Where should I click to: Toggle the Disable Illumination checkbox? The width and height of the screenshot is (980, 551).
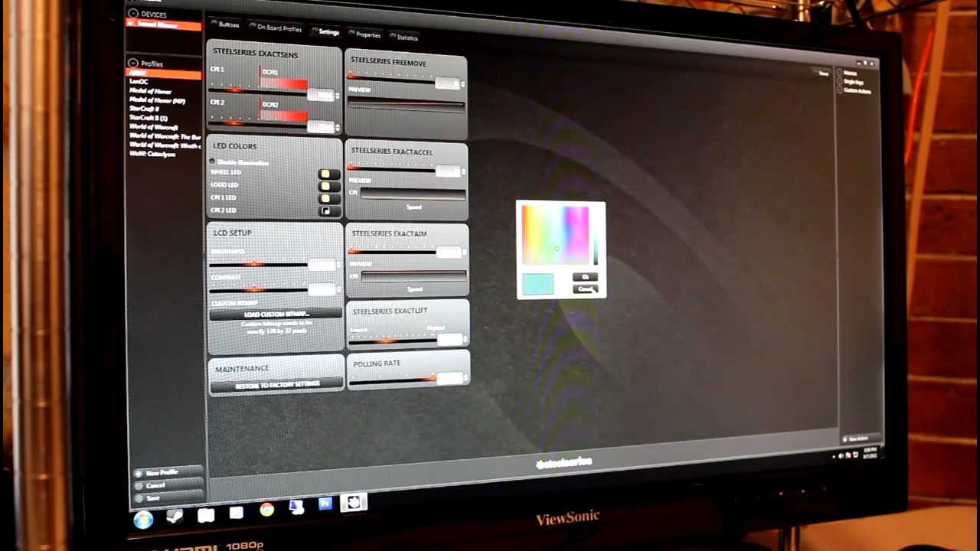tap(212, 161)
